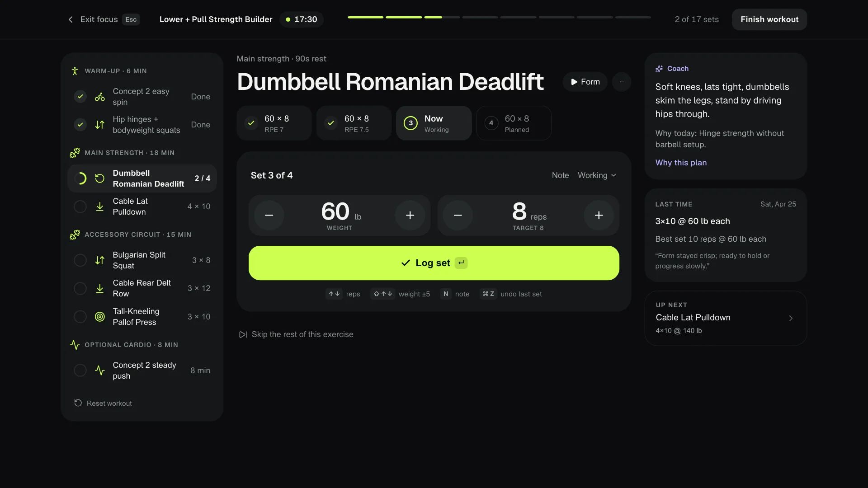Viewport: 868px width, 488px height.
Task: Expand the Up Next Cable Lat Pulldown chevron
Action: click(791, 318)
